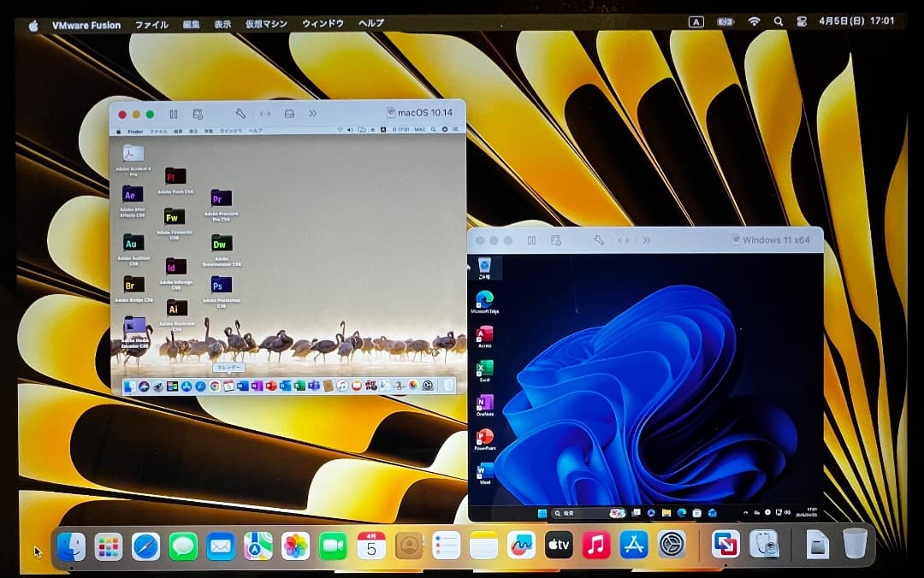
Task: Click the resize arrows icon in Windows 11 x64 toolbar
Action: 624,239
